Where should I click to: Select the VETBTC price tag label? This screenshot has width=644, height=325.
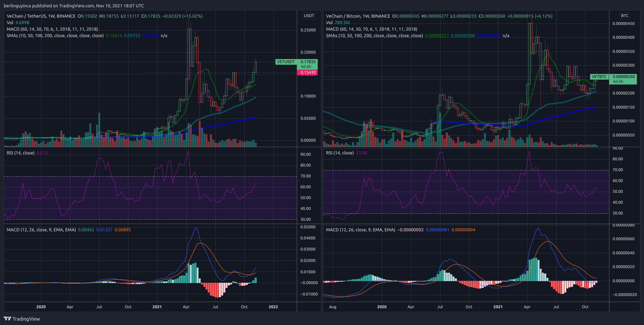599,77
